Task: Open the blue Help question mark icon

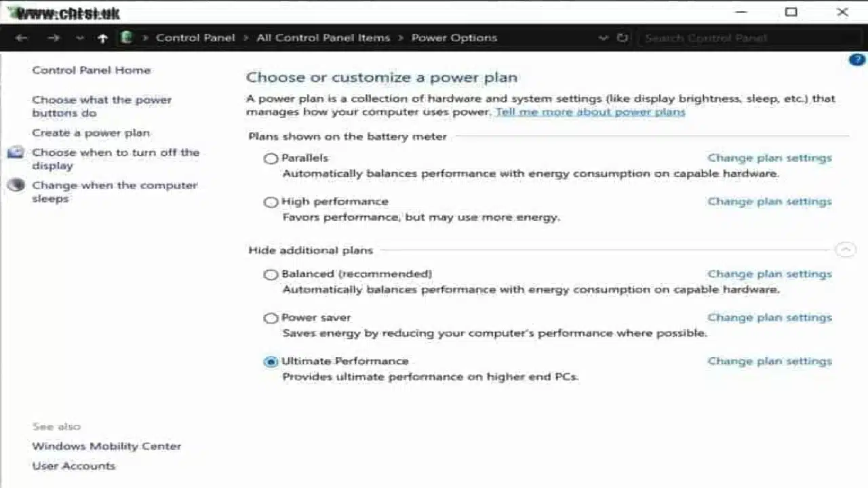Action: click(856, 60)
